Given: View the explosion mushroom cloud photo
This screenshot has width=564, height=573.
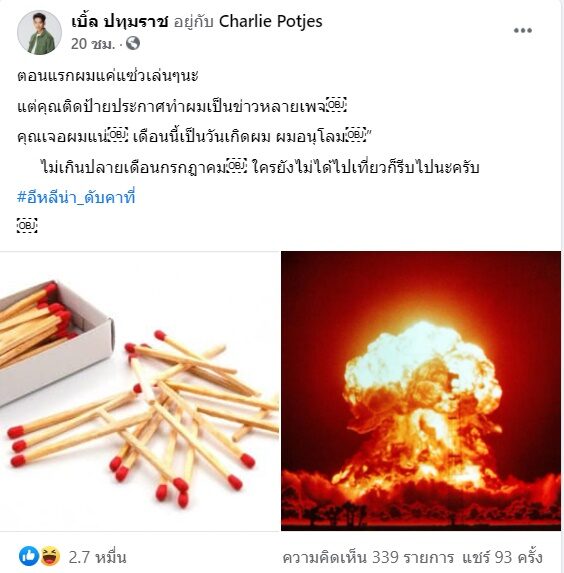Looking at the screenshot, I should pyautogui.click(x=421, y=391).
